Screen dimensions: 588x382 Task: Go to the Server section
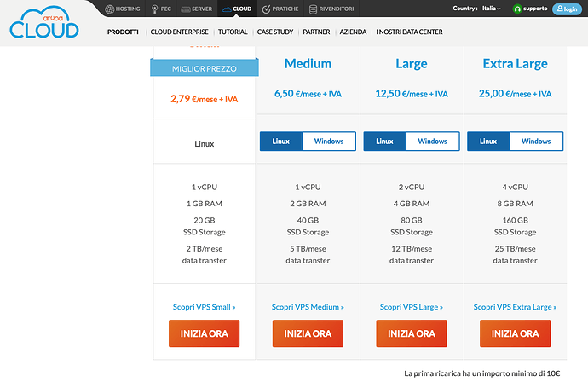(197, 9)
